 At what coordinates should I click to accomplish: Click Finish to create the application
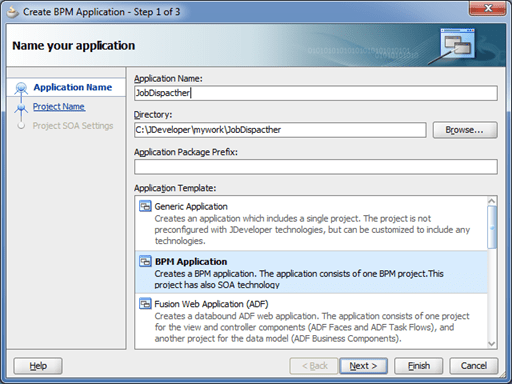pyautogui.click(x=419, y=366)
